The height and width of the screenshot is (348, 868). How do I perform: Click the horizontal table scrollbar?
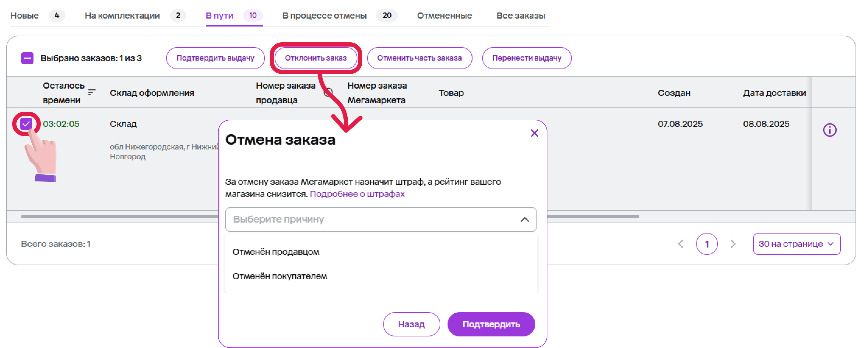click(x=118, y=216)
